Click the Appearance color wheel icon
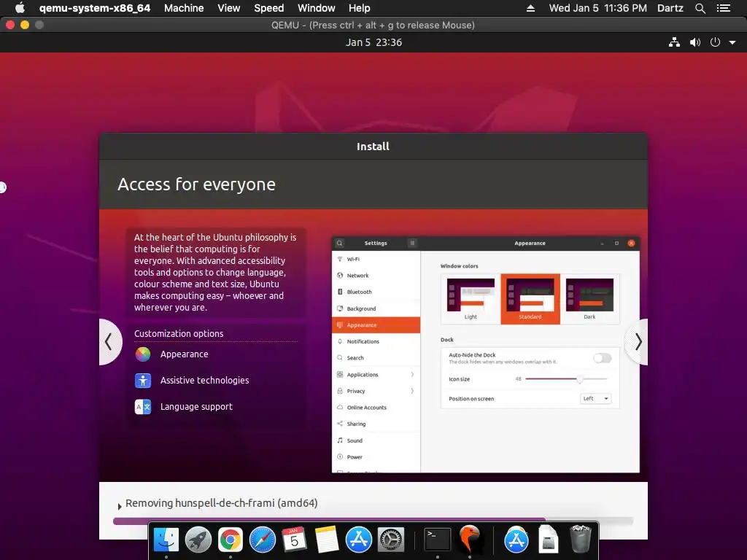This screenshot has height=560, width=747. 143,354
